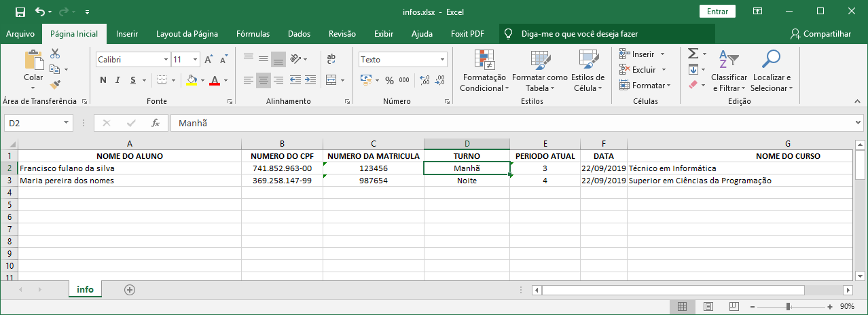This screenshot has width=868, height=315.
Task: Click the Compartilhar share button
Action: (820, 34)
